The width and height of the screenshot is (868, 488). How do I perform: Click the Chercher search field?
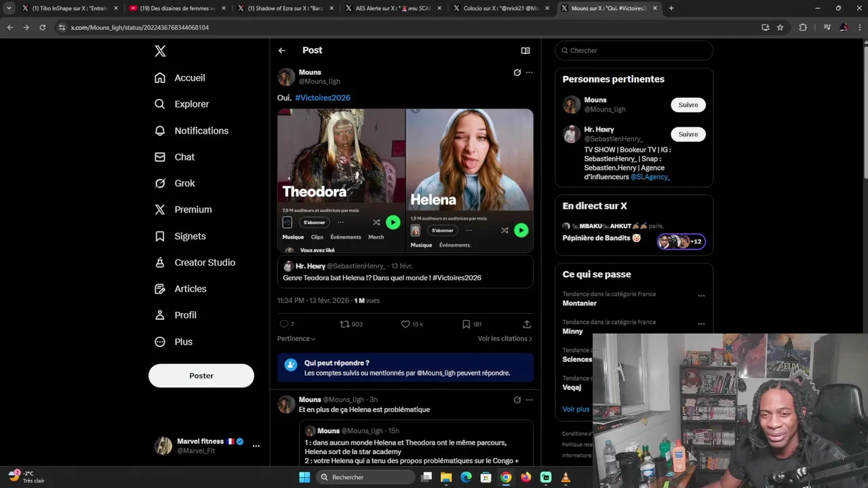[x=634, y=51]
